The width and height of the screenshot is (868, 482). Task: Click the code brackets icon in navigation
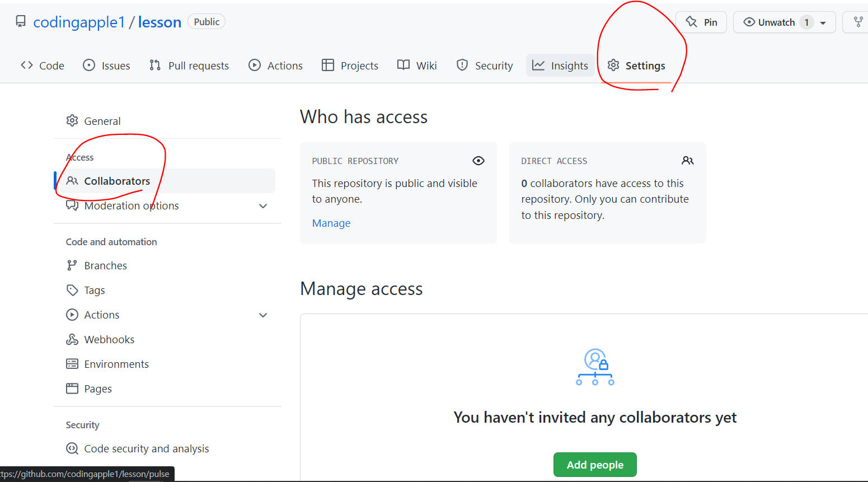[x=27, y=65]
